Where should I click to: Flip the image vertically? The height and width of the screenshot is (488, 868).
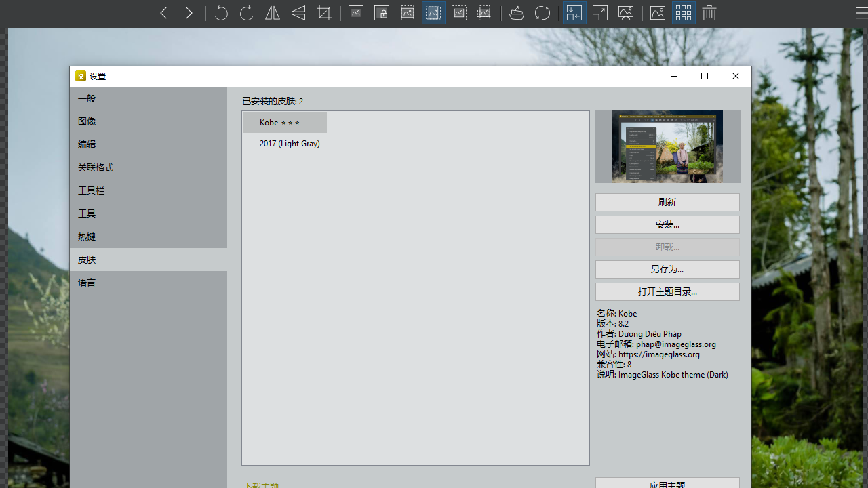click(x=298, y=13)
